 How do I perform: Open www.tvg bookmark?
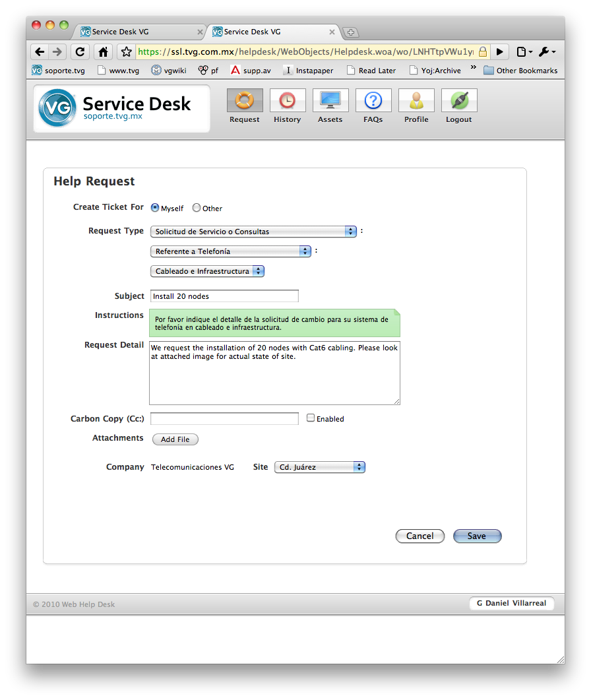click(118, 71)
